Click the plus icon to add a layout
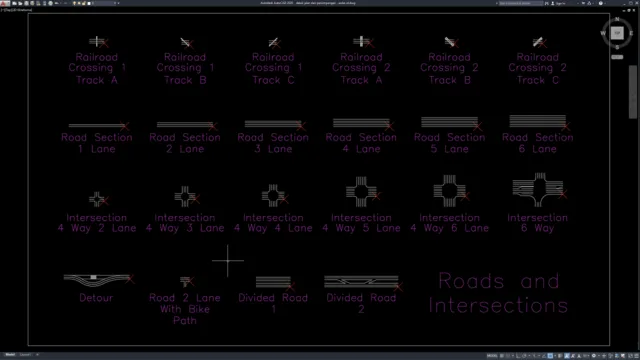Image resolution: width=640 pixels, height=360 pixels. (37, 355)
